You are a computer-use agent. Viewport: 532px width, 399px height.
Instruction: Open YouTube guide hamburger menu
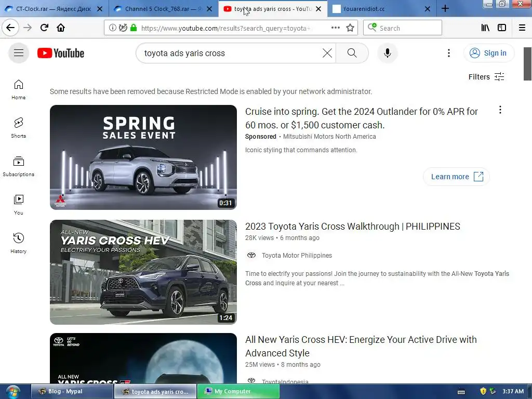click(x=19, y=53)
